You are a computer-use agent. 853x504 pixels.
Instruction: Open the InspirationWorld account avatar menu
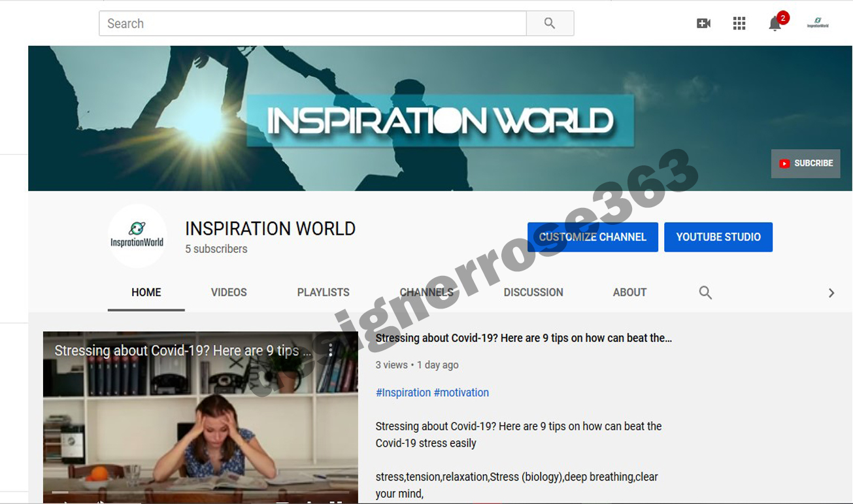click(x=818, y=24)
